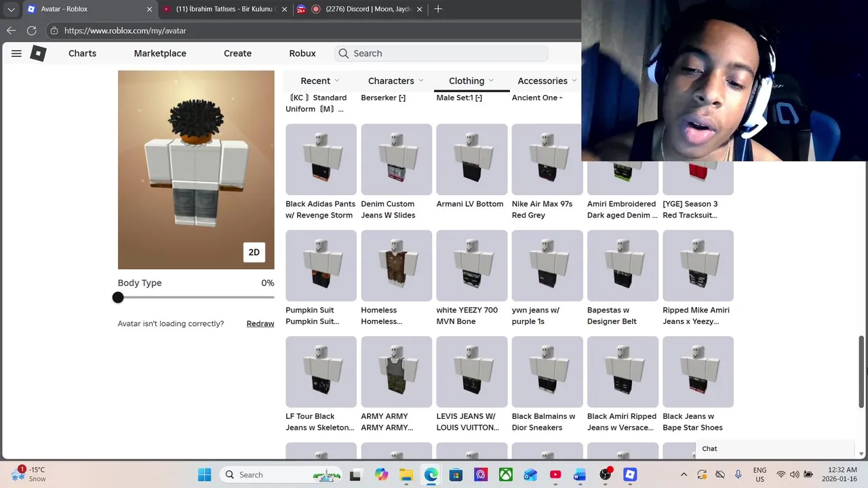Open the Charts page

tap(82, 54)
